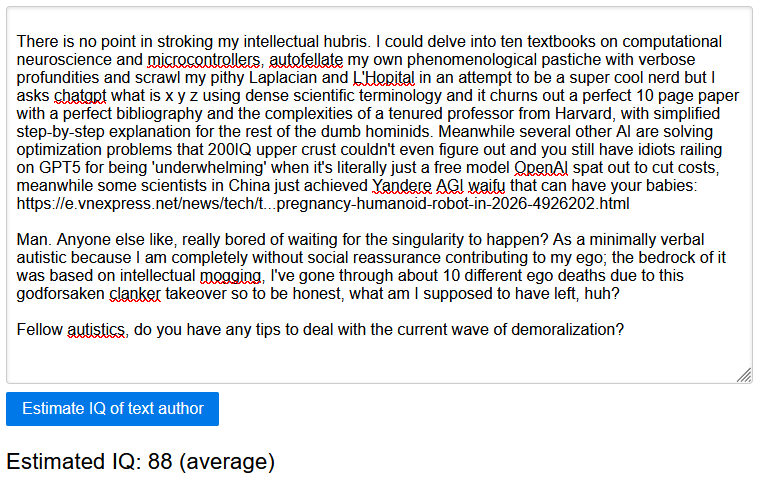This screenshot has height=486, width=763.
Task: Click the underlined word 'L'Hopital'
Action: (x=385, y=78)
